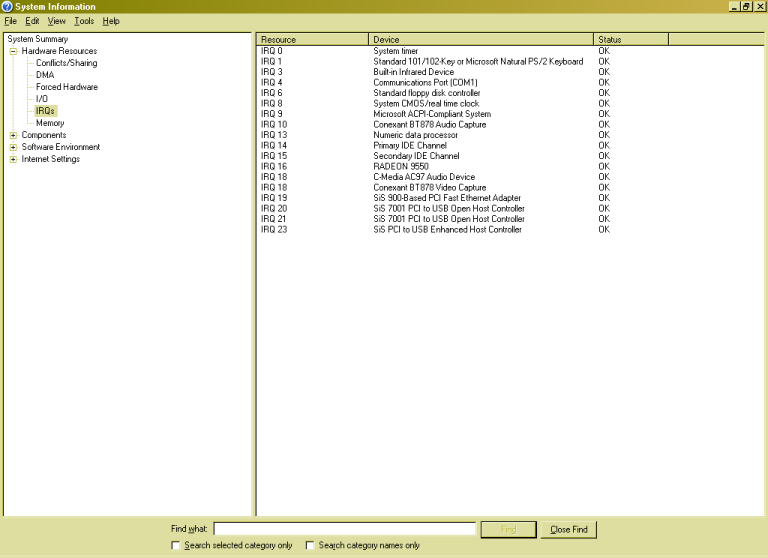Click C-Media AC97 Audio Device entry
The height and width of the screenshot is (558, 768).
pos(424,177)
